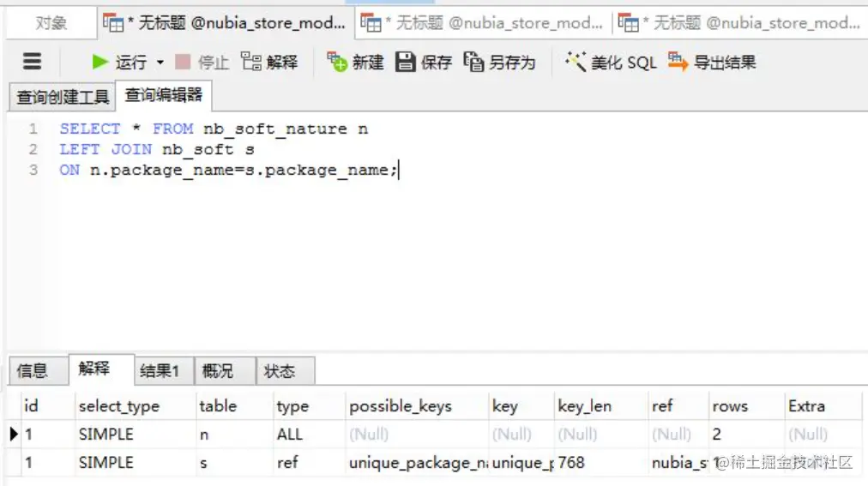
Task: Switch to 查询编辑器 query editor tab
Action: (x=163, y=95)
